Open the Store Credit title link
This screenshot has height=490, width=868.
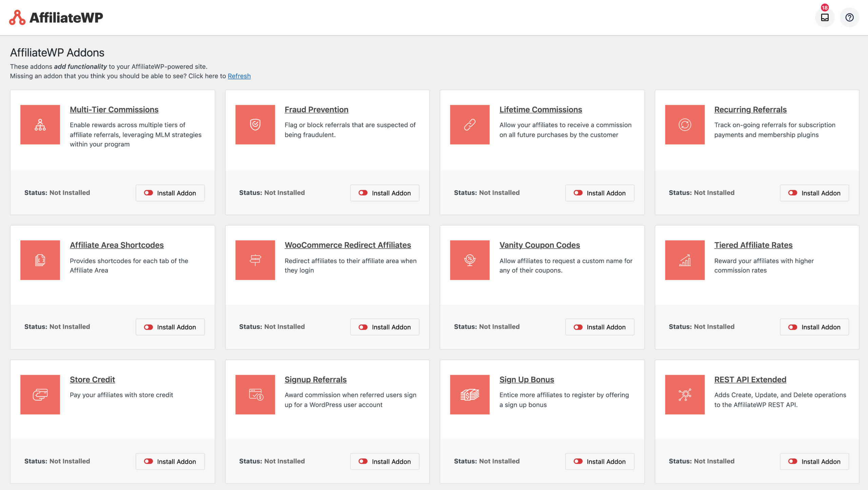click(x=92, y=379)
